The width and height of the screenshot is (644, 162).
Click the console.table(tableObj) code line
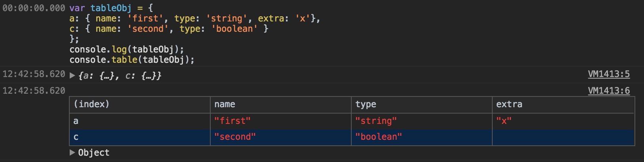[132, 60]
